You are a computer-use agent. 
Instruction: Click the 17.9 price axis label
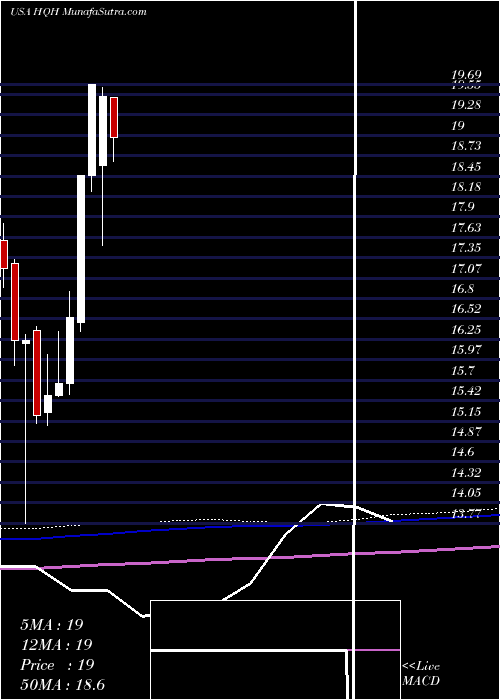tap(463, 207)
